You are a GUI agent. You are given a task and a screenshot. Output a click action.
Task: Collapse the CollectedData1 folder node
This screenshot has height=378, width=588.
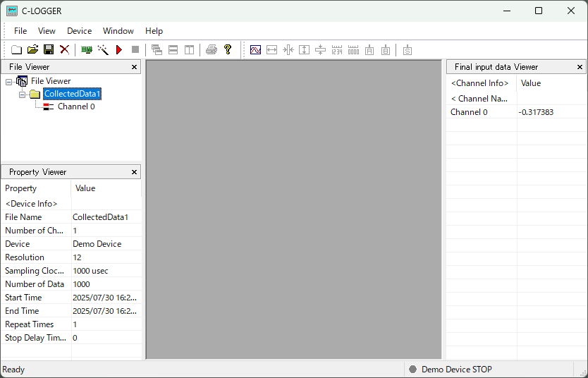click(x=23, y=94)
